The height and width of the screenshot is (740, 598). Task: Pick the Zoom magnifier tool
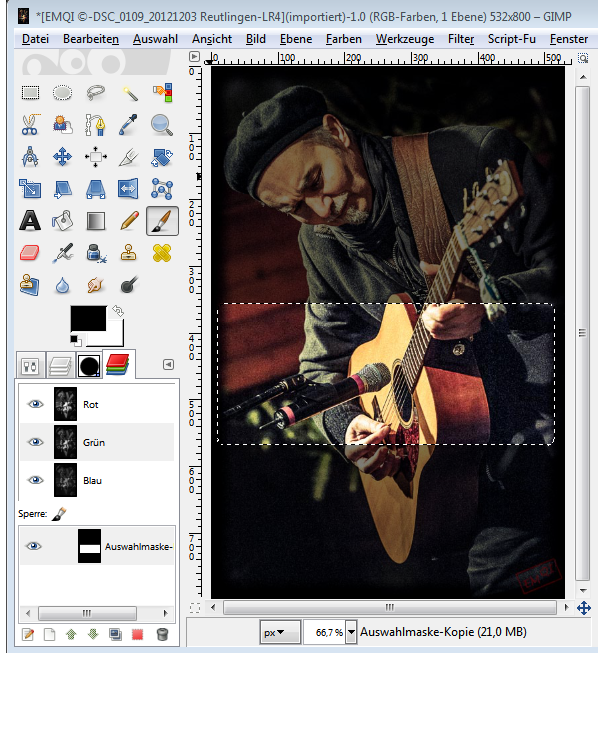[x=161, y=125]
